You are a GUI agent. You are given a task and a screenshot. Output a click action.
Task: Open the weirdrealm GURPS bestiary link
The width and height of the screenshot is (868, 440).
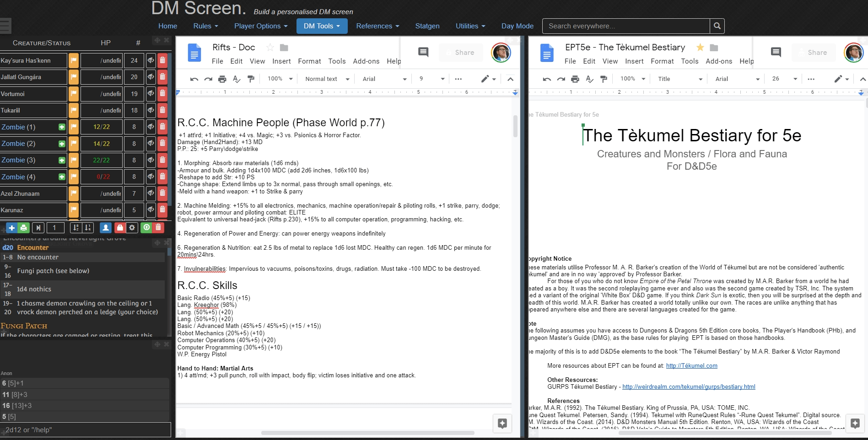click(689, 387)
